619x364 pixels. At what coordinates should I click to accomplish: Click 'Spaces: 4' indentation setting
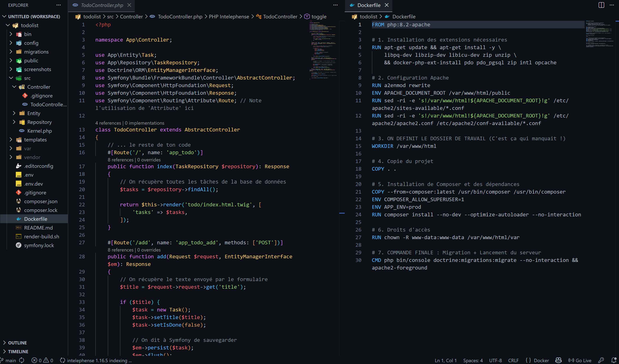coord(473,360)
